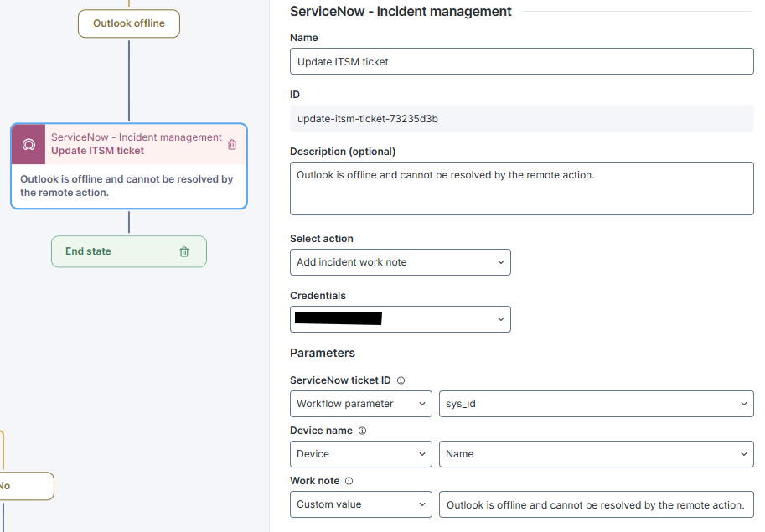This screenshot has height=532, width=765.
Task: Change the Device source type dropdown
Action: click(x=360, y=454)
